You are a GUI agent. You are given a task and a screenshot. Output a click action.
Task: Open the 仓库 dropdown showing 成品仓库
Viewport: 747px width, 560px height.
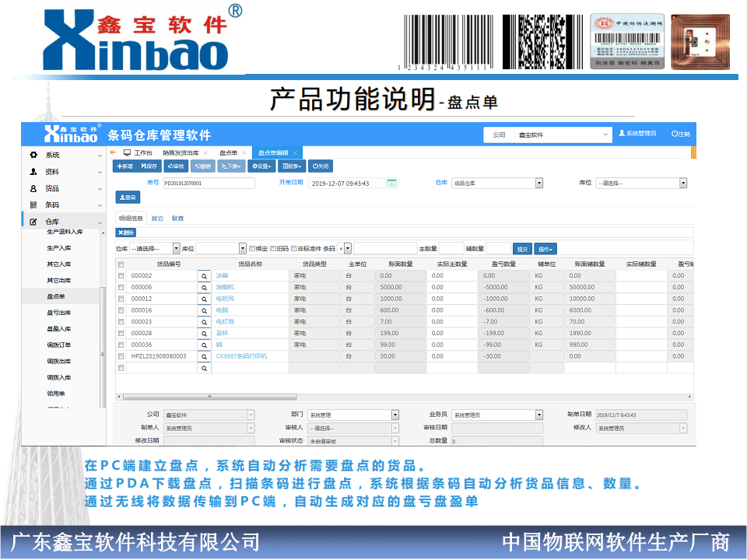tap(497, 183)
